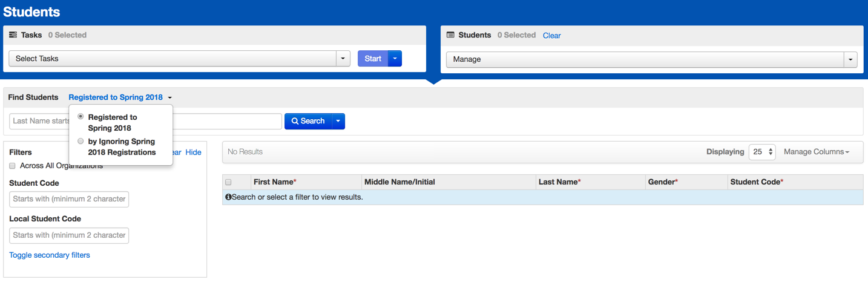Click the Local Student Code input field
The width and height of the screenshot is (868, 282).
tap(69, 235)
